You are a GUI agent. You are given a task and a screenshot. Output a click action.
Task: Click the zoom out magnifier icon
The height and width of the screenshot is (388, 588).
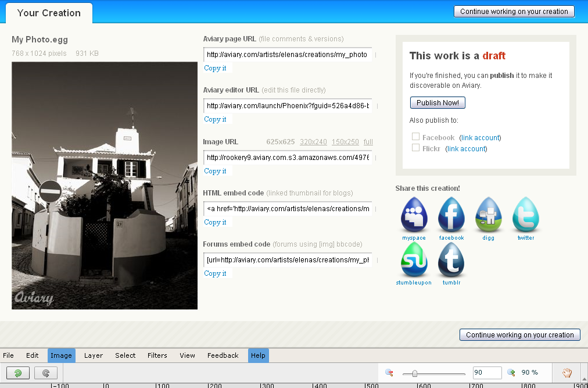(389, 373)
